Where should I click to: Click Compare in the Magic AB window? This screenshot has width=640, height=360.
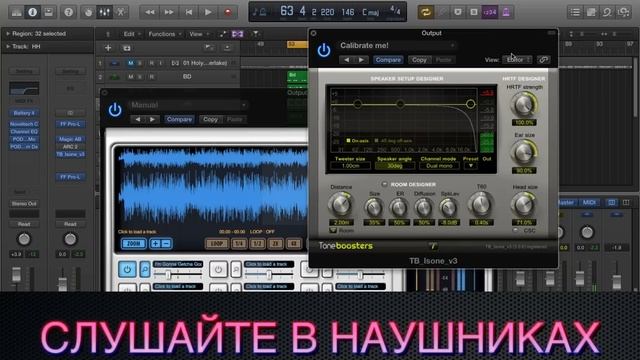tap(179, 120)
